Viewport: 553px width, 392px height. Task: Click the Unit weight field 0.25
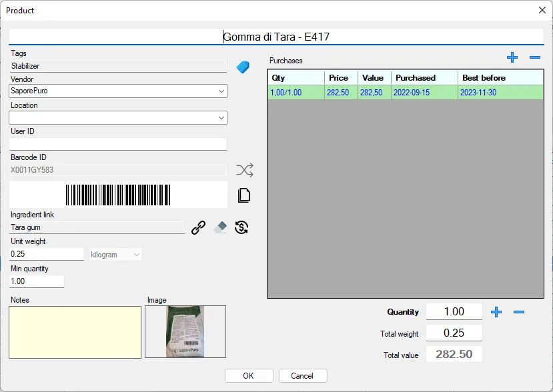tap(47, 254)
